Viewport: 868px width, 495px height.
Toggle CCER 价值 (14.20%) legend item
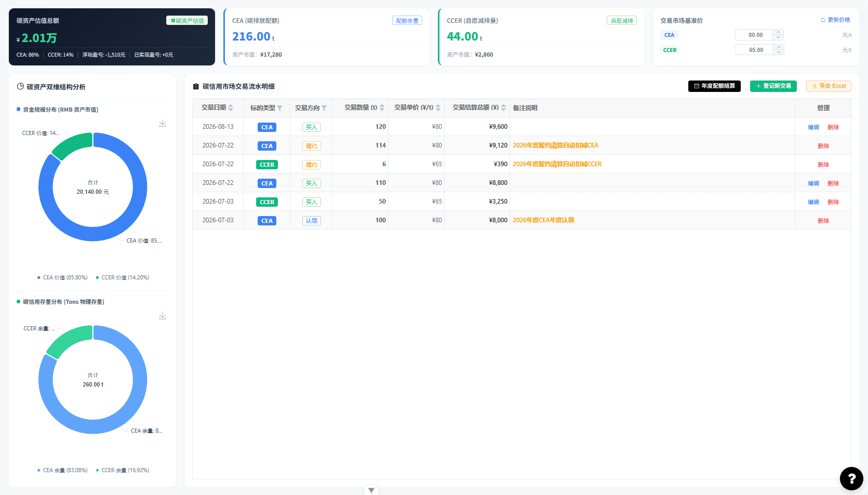pyautogui.click(x=123, y=277)
